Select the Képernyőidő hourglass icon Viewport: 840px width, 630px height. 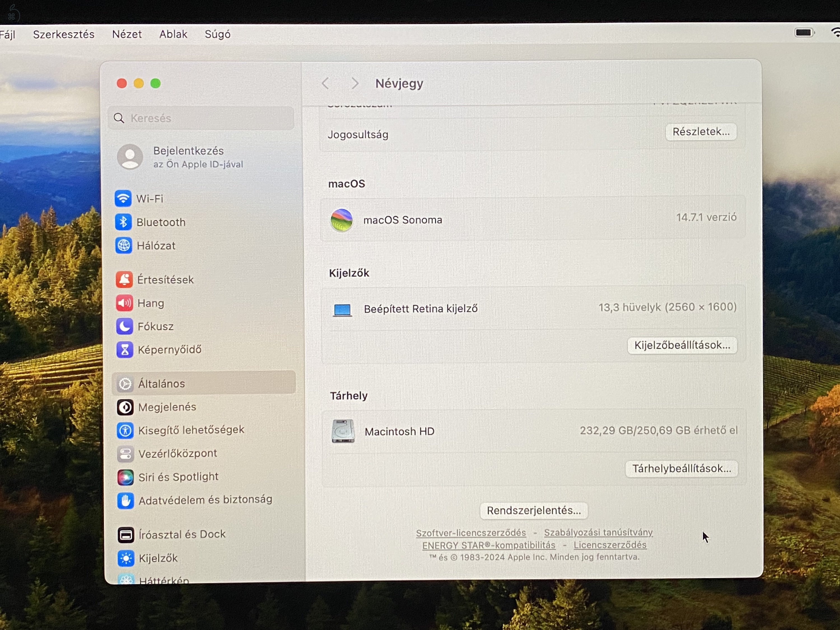tap(125, 350)
